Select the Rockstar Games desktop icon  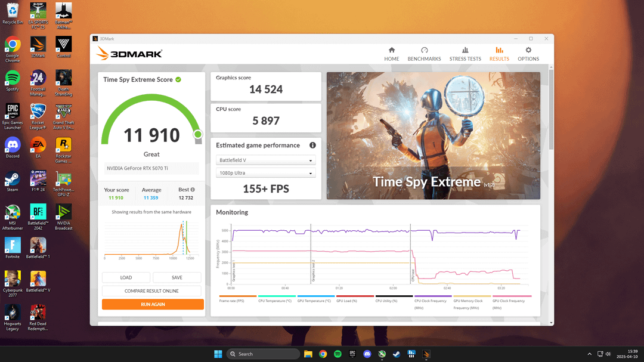coord(64,150)
